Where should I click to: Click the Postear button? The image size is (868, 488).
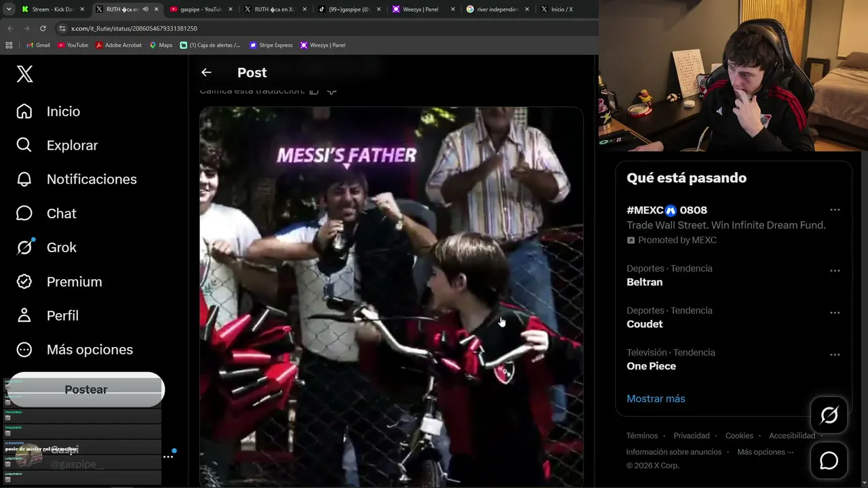tap(86, 390)
